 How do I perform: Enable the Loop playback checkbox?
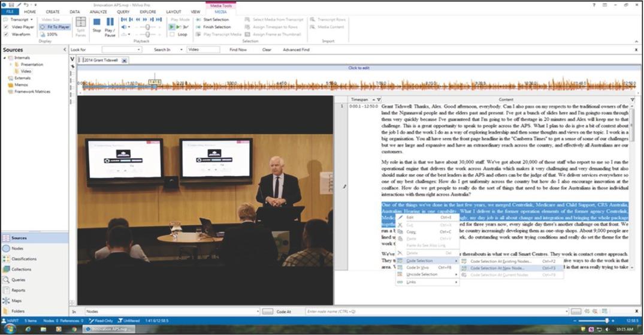tap(173, 34)
